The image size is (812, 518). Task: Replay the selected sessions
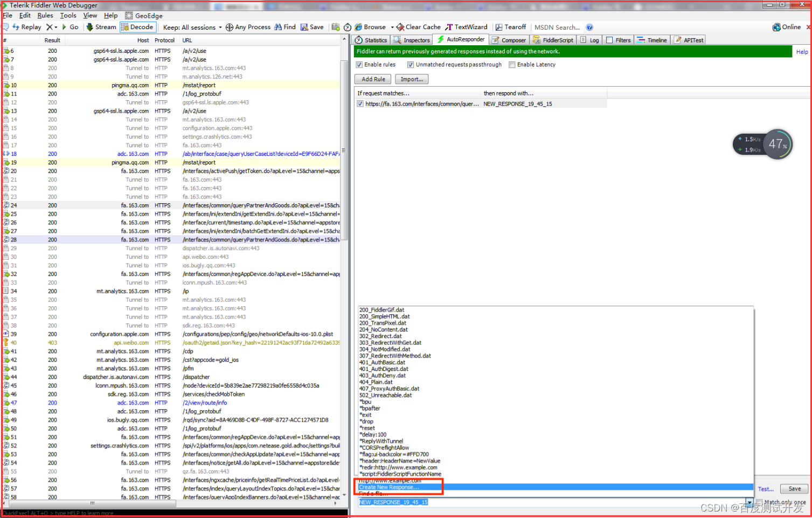coord(27,27)
